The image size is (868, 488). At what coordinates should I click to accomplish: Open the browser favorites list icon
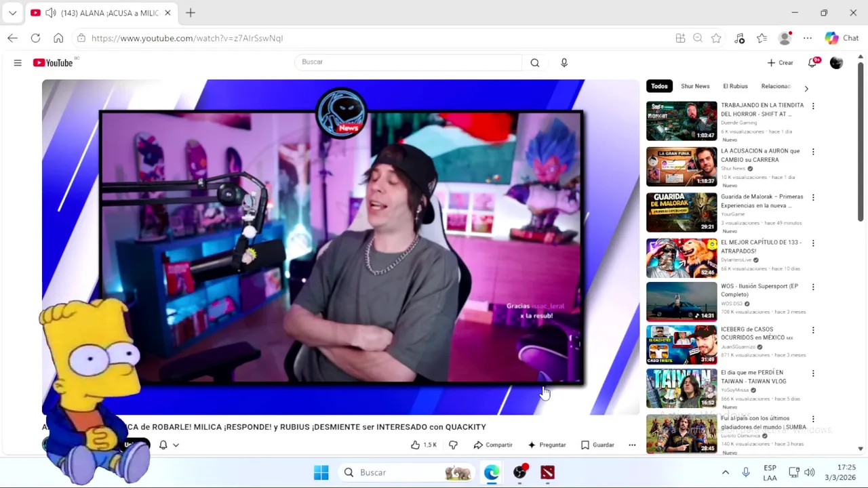(762, 38)
